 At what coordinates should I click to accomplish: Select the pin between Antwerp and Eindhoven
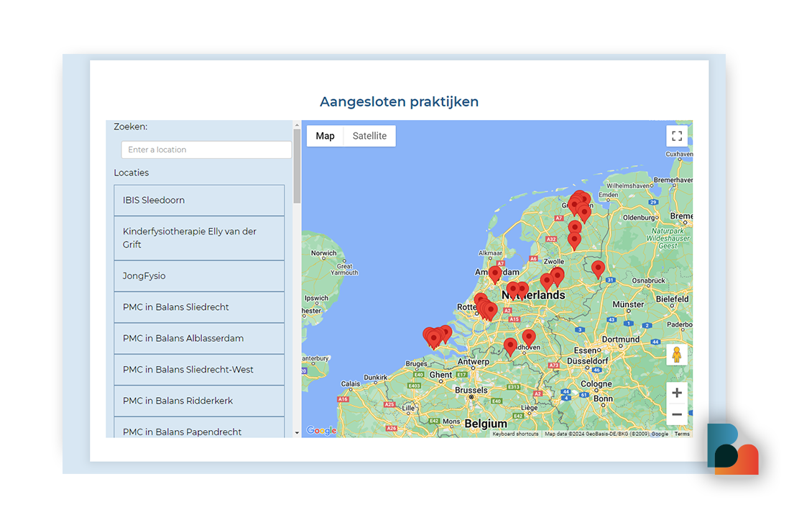click(510, 347)
